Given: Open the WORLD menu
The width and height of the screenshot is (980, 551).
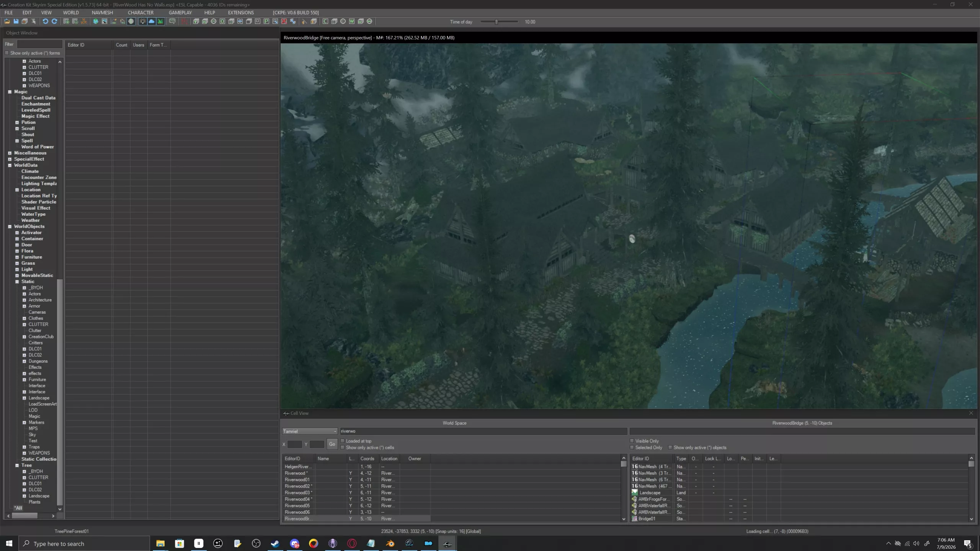Looking at the screenshot, I should (x=71, y=13).
